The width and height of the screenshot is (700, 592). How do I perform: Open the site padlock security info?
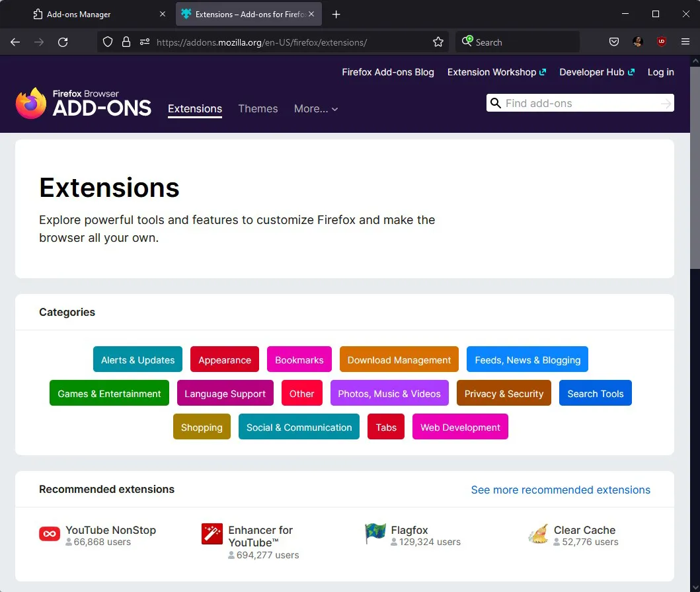coord(126,42)
